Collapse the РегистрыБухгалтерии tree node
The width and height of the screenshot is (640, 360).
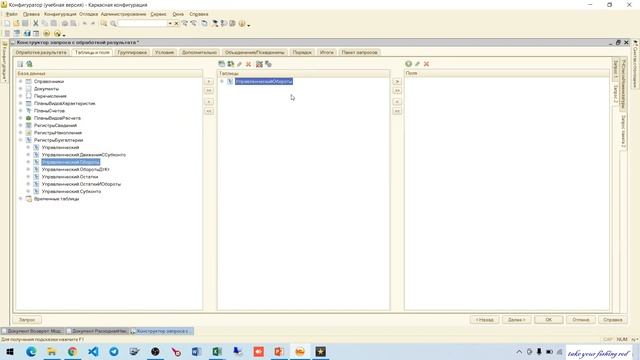tap(20, 140)
